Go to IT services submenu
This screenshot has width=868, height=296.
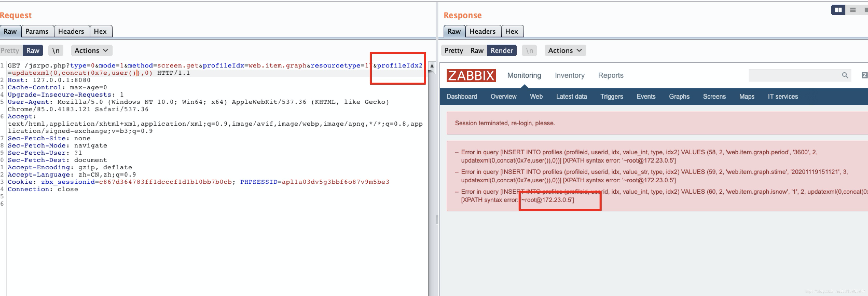coord(783,96)
